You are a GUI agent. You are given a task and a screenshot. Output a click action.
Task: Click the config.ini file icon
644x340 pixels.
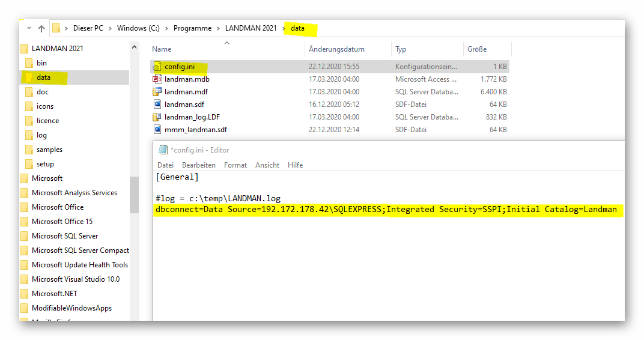pos(157,67)
